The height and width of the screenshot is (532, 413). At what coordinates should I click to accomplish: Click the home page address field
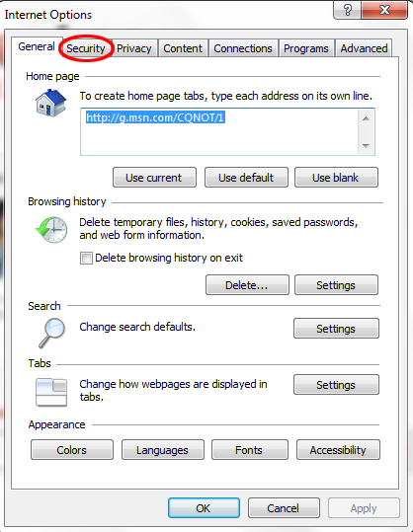pyautogui.click(x=219, y=132)
